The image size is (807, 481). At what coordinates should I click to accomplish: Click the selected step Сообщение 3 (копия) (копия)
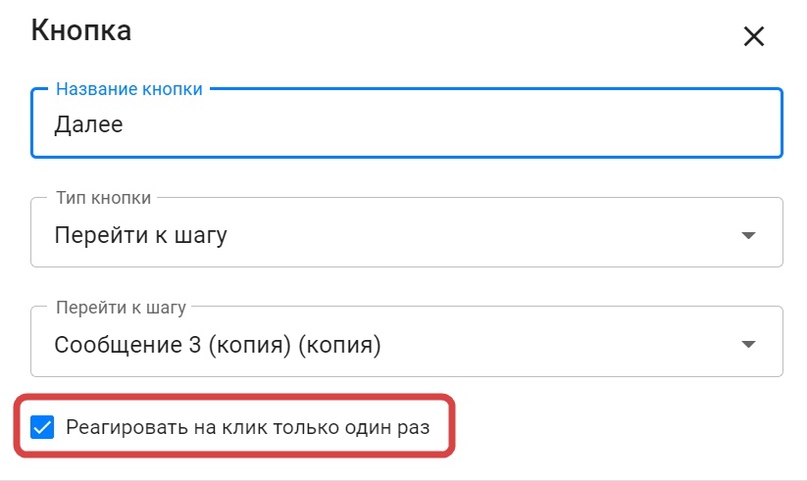click(x=218, y=346)
